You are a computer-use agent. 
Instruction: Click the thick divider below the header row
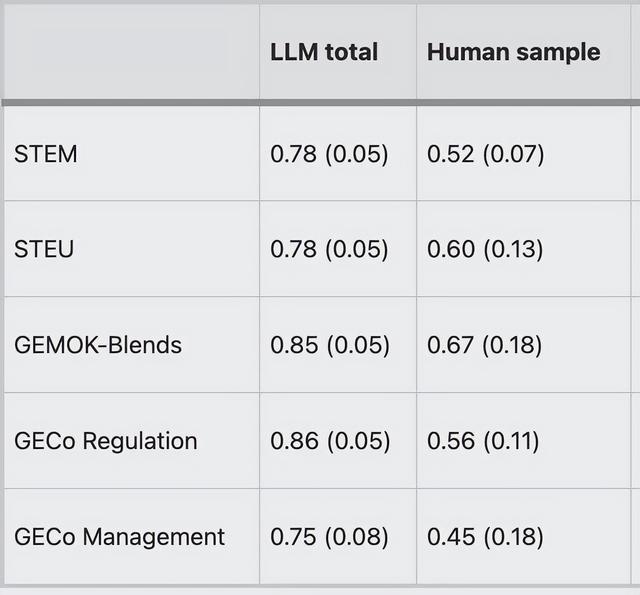320,102
